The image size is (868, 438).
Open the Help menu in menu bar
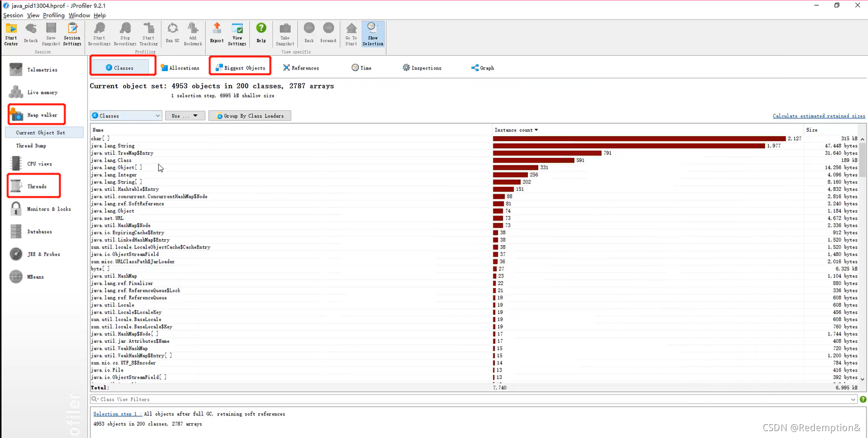tap(100, 15)
